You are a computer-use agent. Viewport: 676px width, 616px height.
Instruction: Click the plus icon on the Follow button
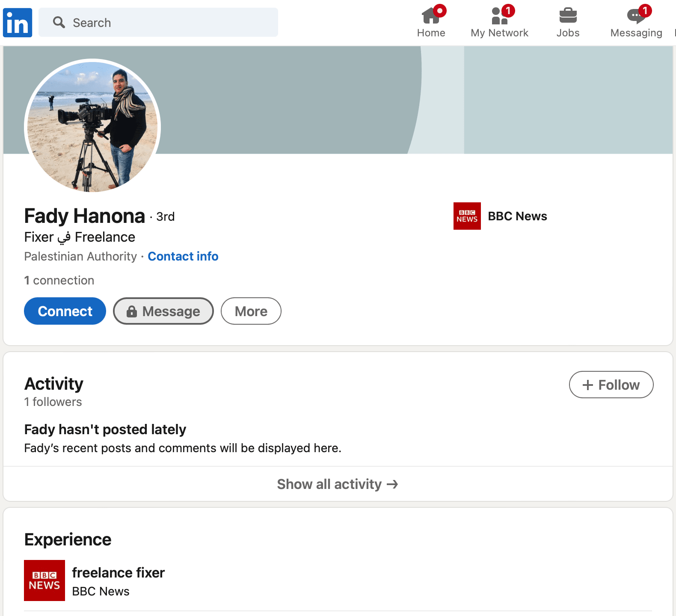(x=588, y=385)
